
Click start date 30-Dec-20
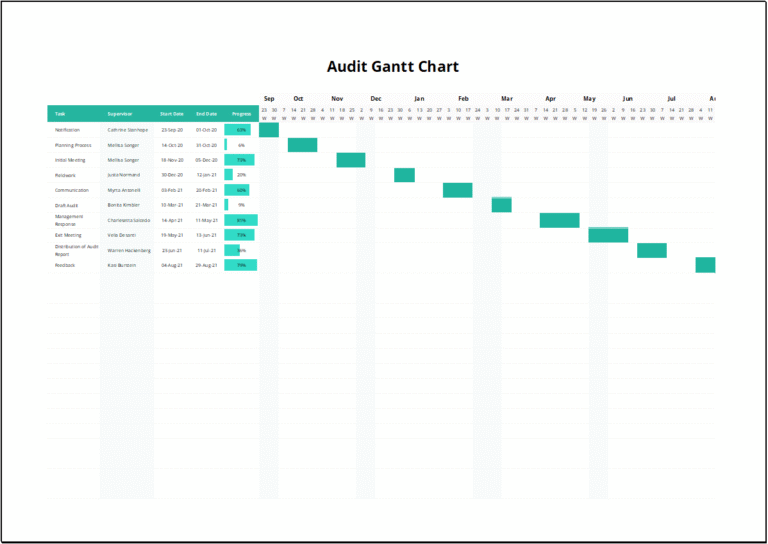pyautogui.click(x=172, y=175)
